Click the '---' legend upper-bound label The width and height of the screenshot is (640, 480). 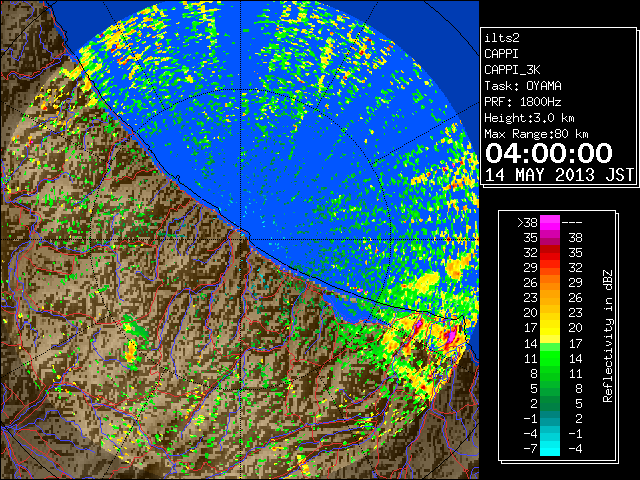[572, 223]
